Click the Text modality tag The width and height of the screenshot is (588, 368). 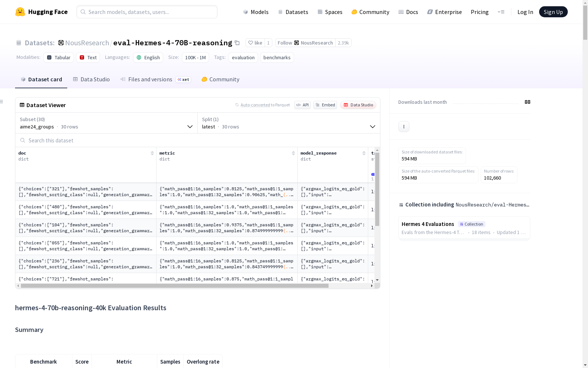pyautogui.click(x=88, y=57)
